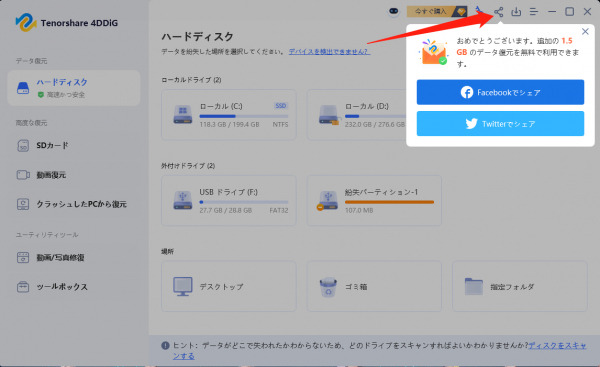The image size is (600, 367).
Task: Click the gift envelope icon in popup
Action: click(x=433, y=52)
